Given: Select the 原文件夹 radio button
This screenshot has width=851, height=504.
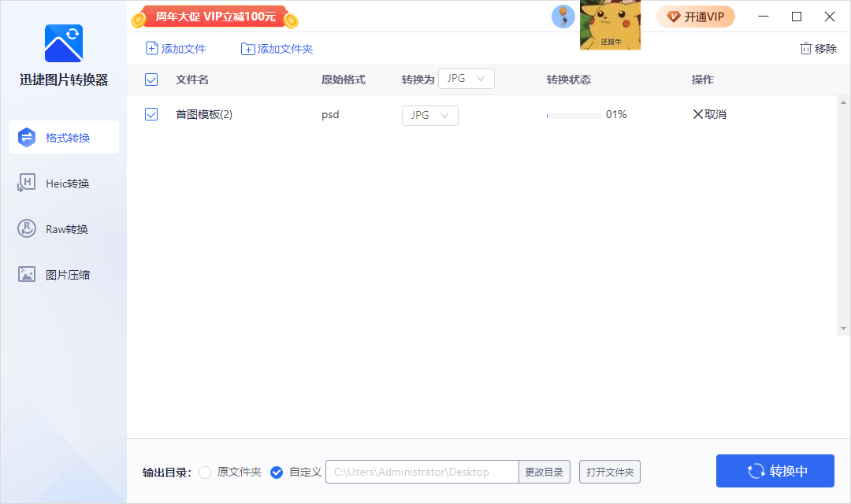Looking at the screenshot, I should (205, 472).
